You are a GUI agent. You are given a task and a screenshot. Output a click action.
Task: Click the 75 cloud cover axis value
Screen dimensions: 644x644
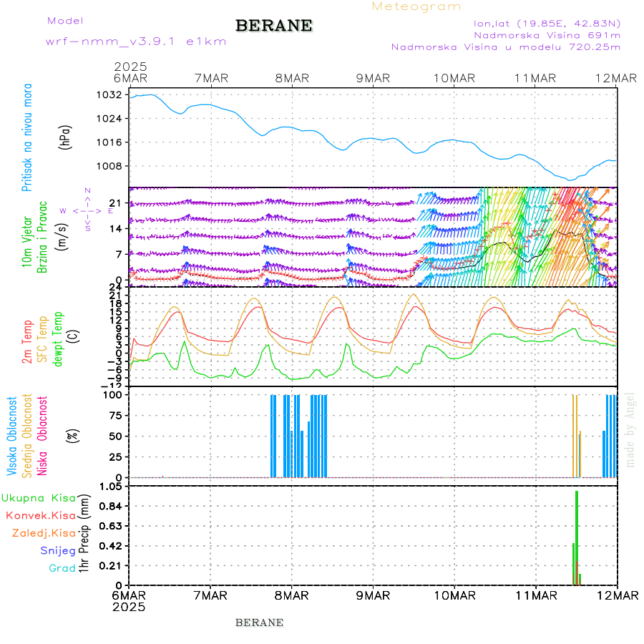(x=115, y=416)
